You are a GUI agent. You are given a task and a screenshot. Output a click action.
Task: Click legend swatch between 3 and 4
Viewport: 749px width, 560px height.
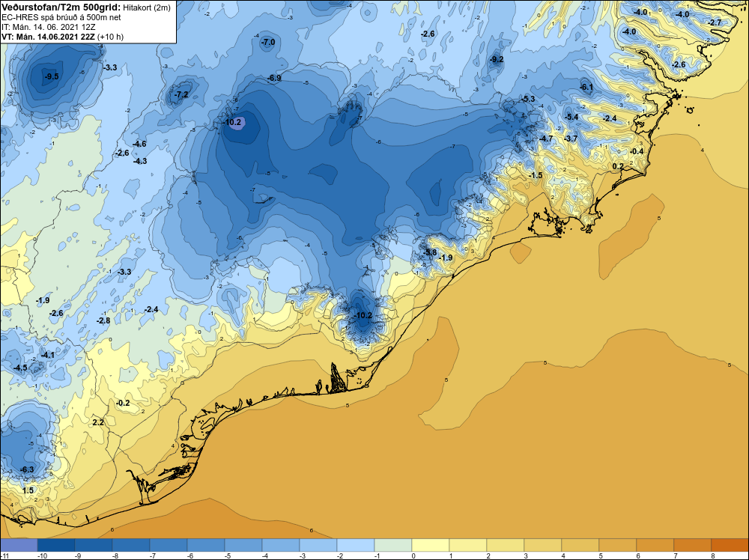click(542, 545)
